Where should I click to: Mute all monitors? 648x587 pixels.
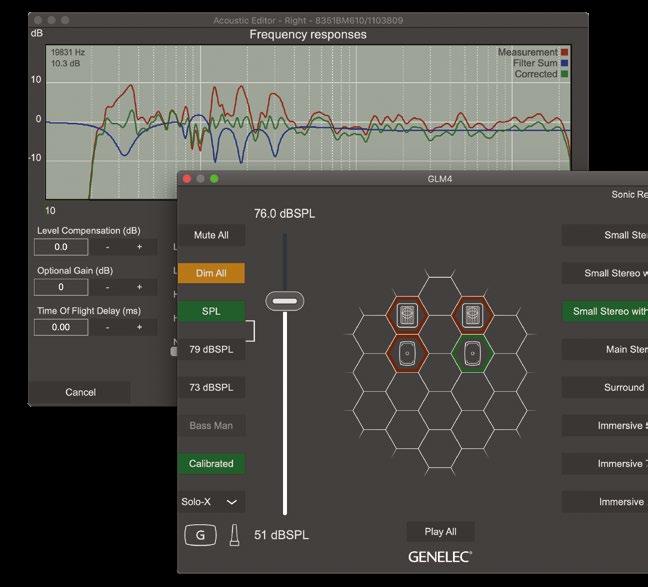tap(211, 235)
